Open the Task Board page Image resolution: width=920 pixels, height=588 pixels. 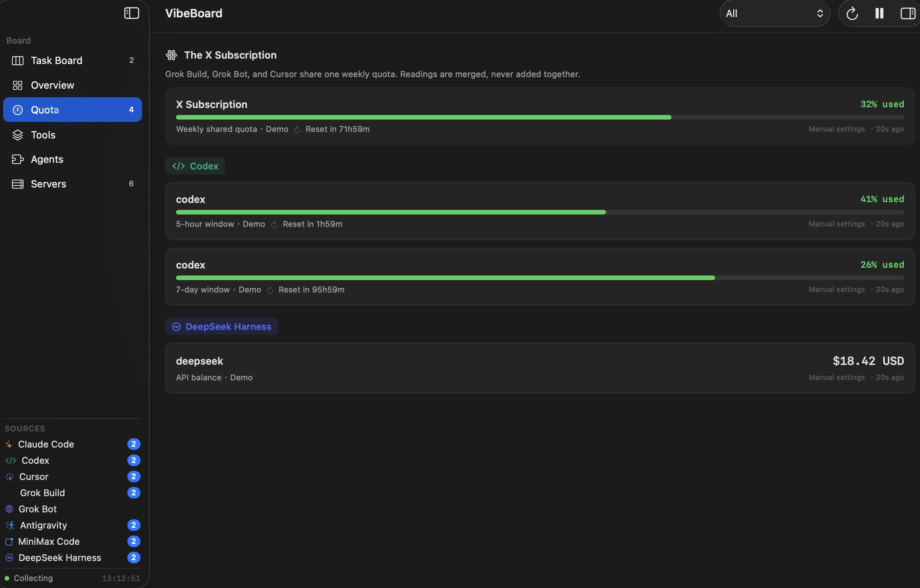pos(73,60)
